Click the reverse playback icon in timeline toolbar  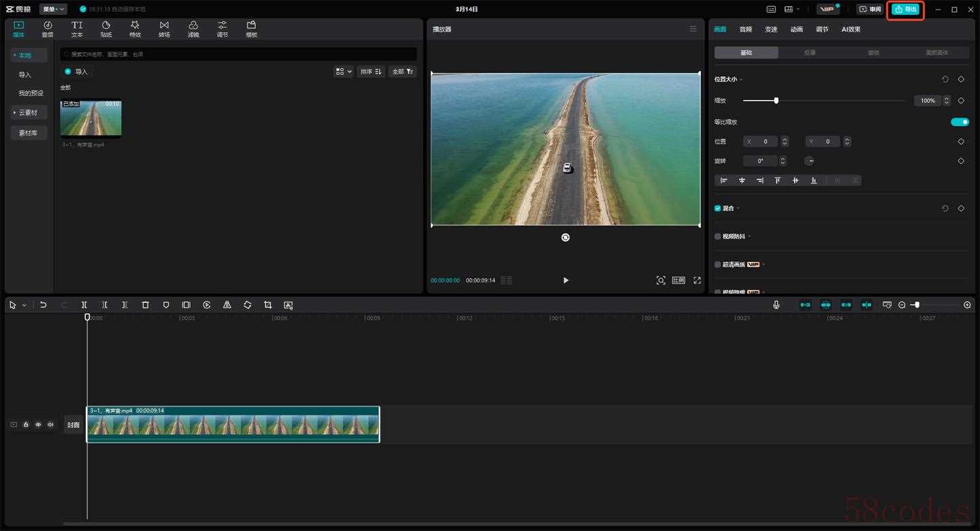[x=207, y=305]
